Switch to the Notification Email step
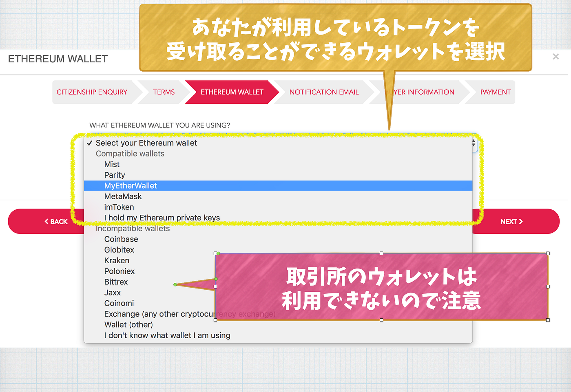Viewport: 571px width, 392px height. (x=324, y=92)
